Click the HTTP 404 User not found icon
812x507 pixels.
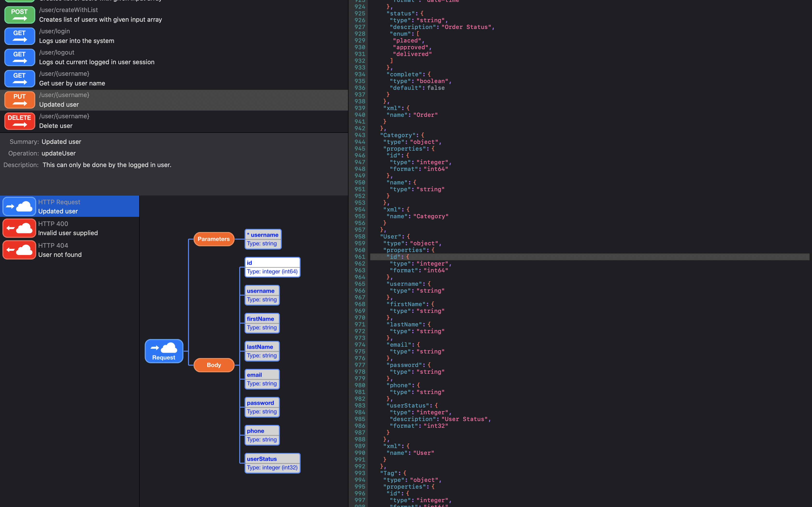pos(19,249)
